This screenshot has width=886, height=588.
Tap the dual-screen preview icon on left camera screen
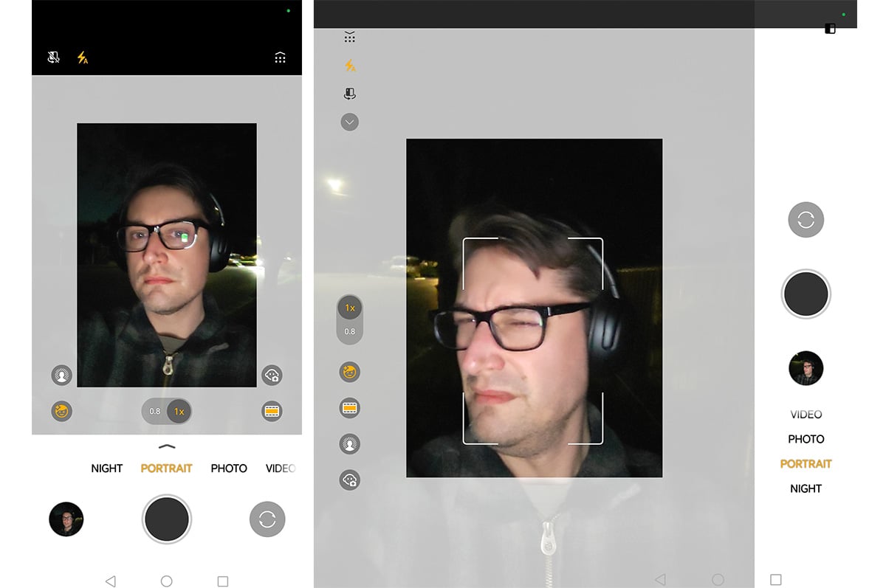point(53,58)
